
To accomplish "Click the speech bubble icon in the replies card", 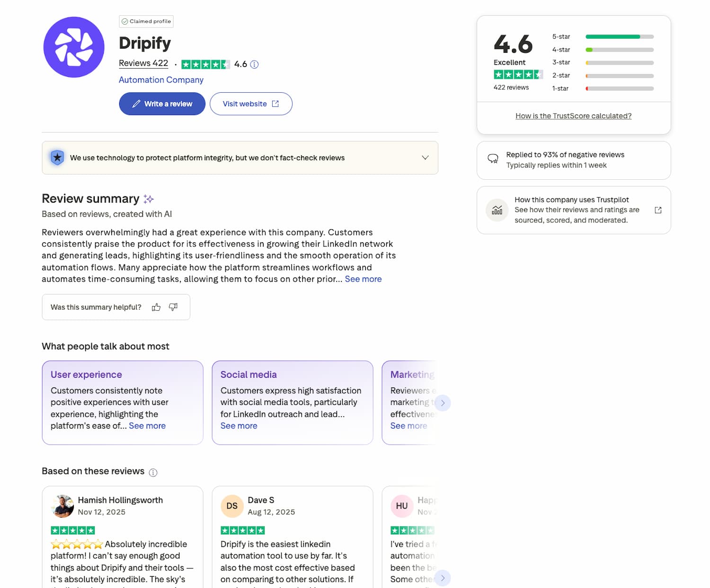I will pos(493,159).
